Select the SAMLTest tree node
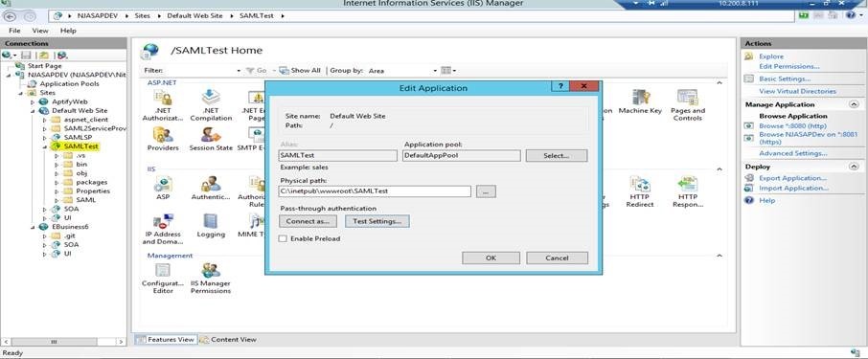 click(x=80, y=146)
